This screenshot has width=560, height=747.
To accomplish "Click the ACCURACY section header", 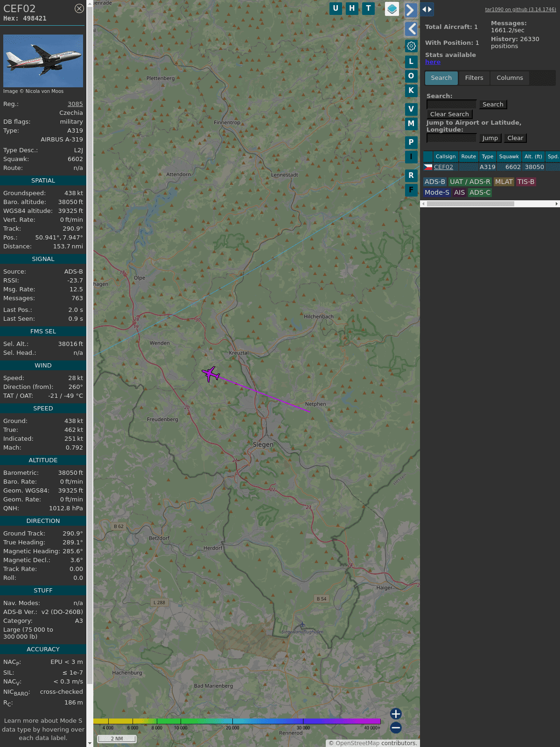I will (x=43, y=649).
